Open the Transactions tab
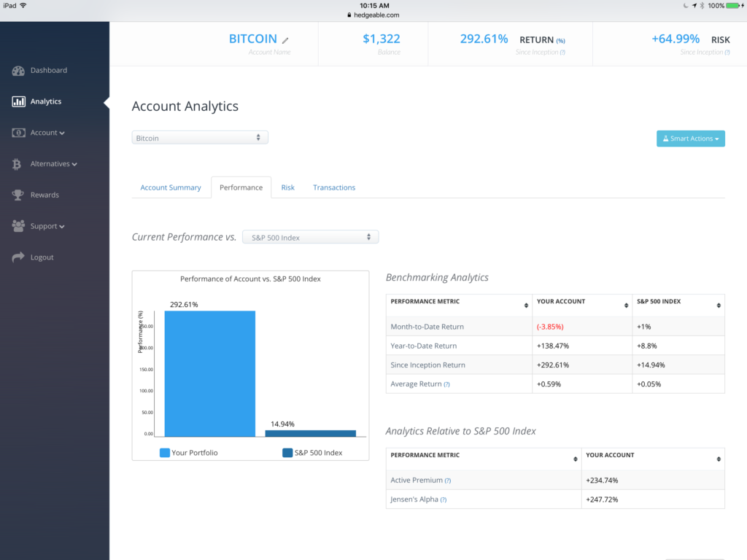The height and width of the screenshot is (560, 747). [x=334, y=187]
